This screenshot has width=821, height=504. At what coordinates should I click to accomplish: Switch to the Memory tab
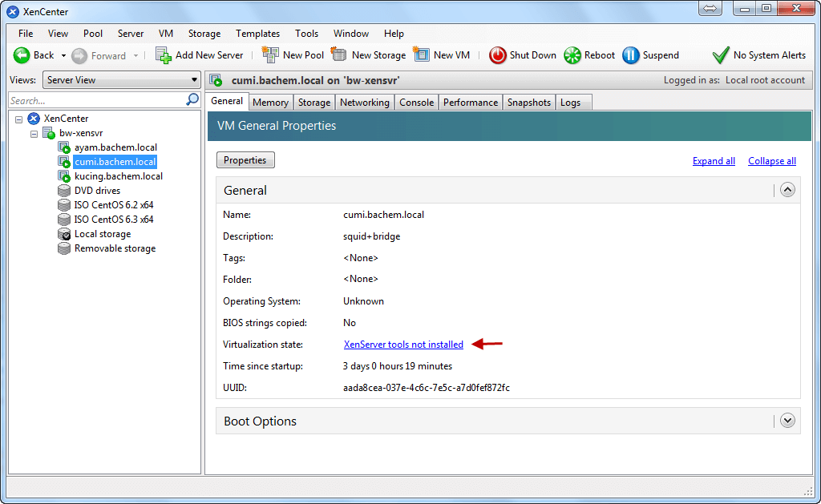point(271,103)
